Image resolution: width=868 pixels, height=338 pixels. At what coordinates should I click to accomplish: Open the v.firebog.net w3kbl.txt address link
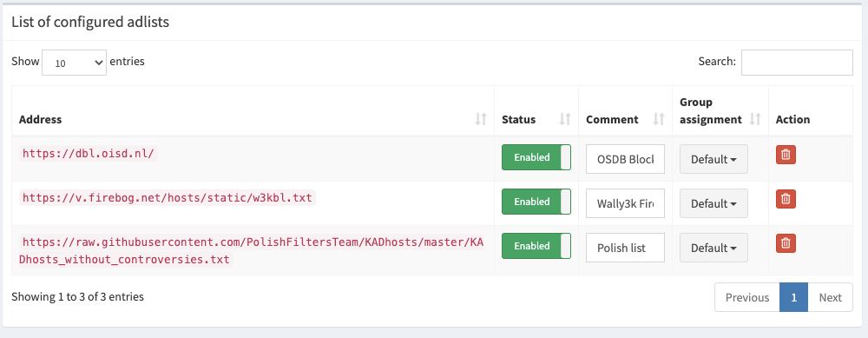tap(168, 198)
